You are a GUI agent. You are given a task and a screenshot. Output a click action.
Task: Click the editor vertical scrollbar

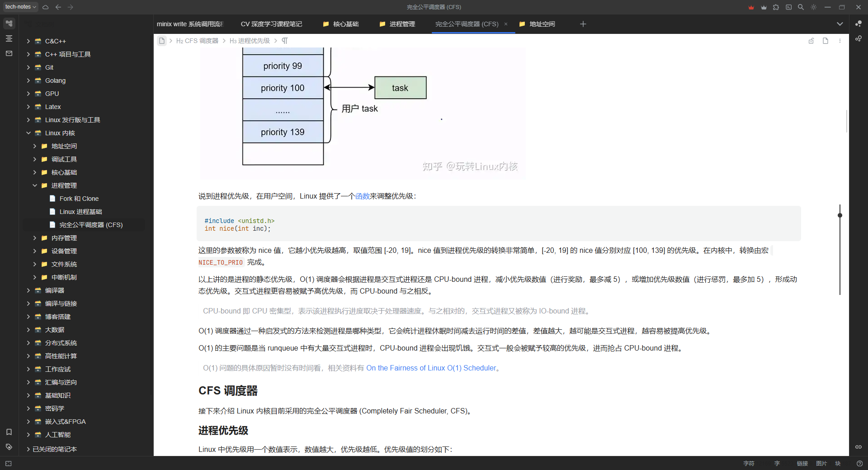847,121
